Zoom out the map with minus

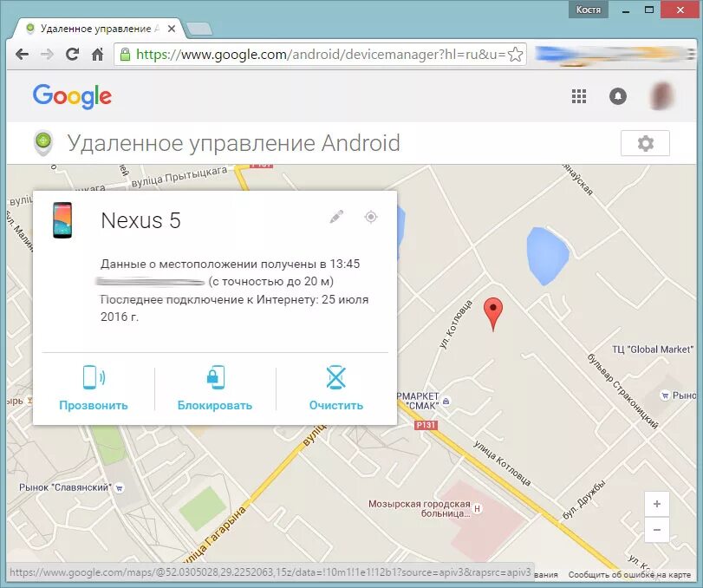point(657,530)
